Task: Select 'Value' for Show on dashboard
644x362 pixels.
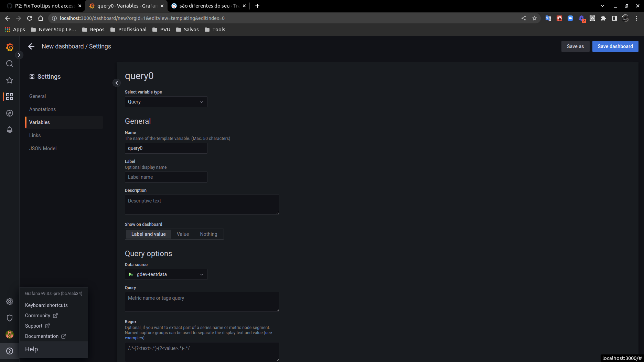Action: pyautogui.click(x=183, y=234)
